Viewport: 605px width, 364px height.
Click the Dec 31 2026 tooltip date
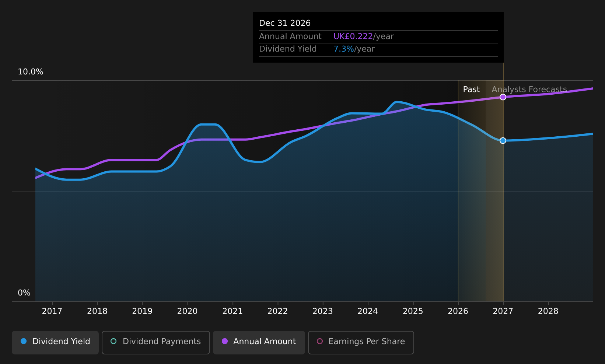(285, 23)
